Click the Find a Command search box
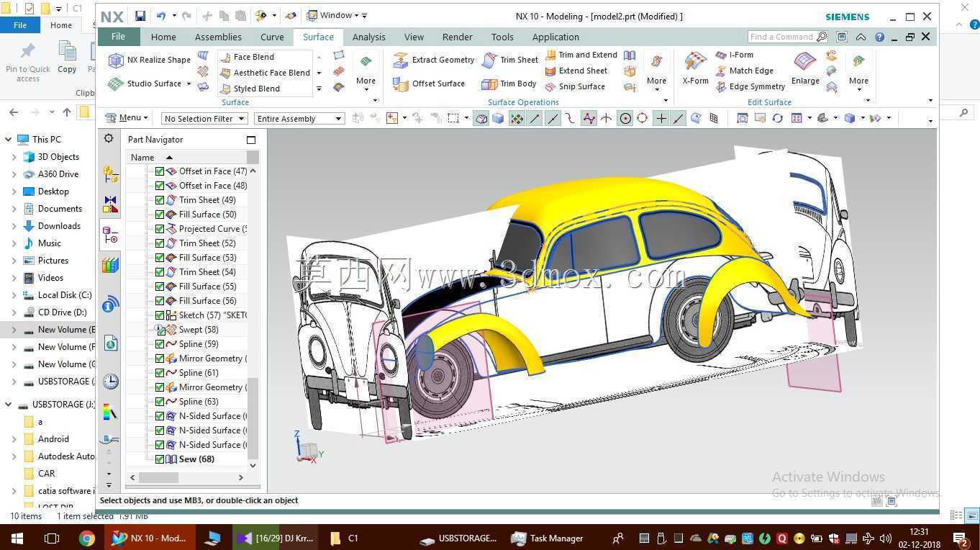The width and height of the screenshot is (980, 550). coord(786,37)
